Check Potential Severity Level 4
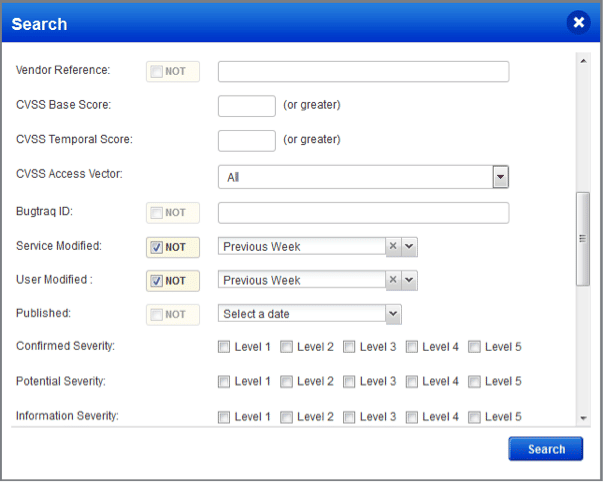 tap(411, 382)
